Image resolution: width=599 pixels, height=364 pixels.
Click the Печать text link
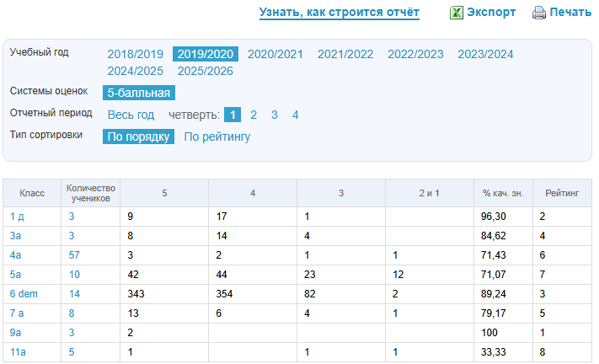[x=570, y=13]
